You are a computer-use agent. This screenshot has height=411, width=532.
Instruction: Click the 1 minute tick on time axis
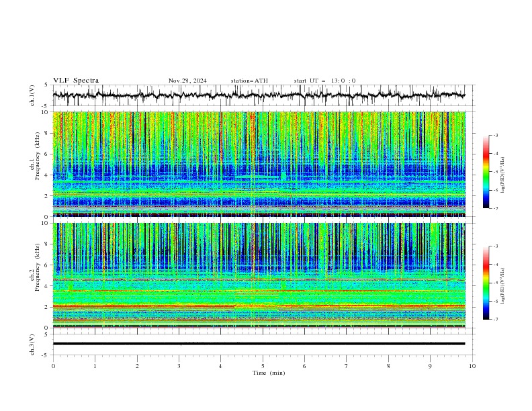coord(95,366)
